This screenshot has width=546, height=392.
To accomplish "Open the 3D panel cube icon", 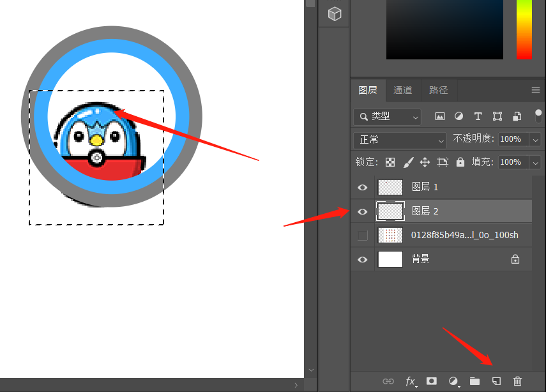I will [x=334, y=14].
